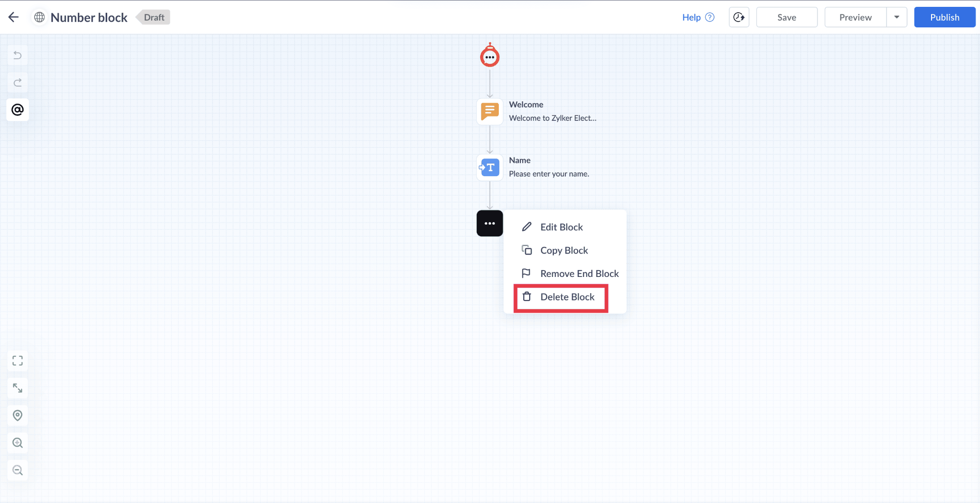The image size is (980, 503).
Task: Click the Redo arrow icon
Action: tap(18, 82)
